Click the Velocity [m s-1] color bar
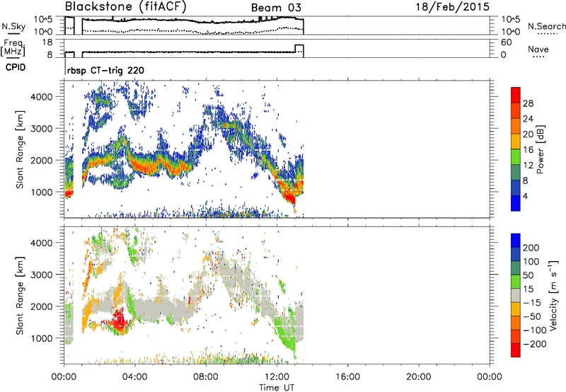 (x=516, y=295)
